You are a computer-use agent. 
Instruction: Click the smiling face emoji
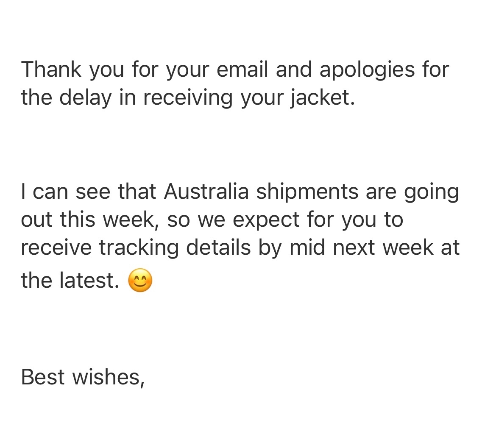pyautogui.click(x=140, y=281)
